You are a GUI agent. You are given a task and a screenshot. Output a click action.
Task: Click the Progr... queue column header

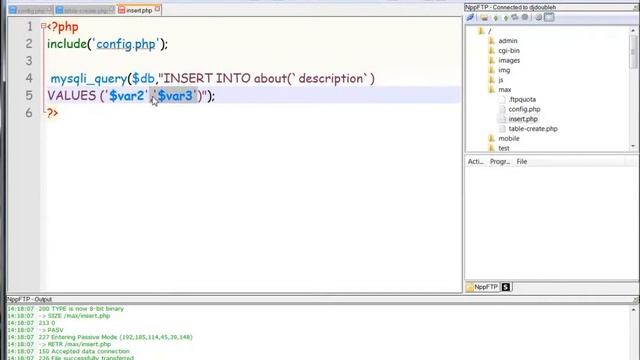tap(500, 162)
